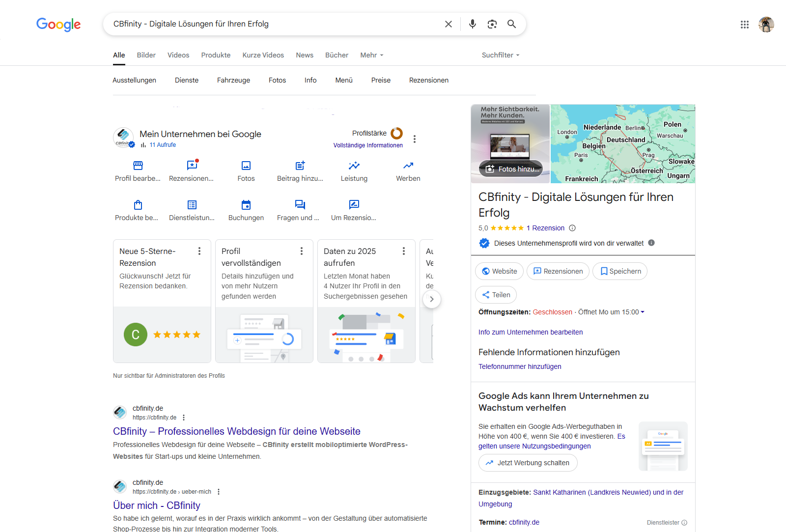Image resolution: width=786 pixels, height=532 pixels.
Task: Click into the Google search field
Action: [x=275, y=24]
